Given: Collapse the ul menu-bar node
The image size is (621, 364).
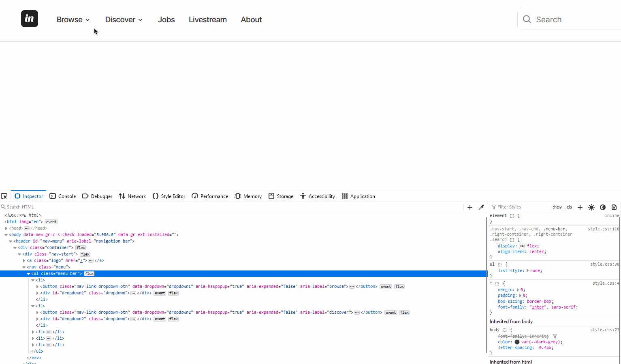Looking at the screenshot, I should tap(28, 273).
